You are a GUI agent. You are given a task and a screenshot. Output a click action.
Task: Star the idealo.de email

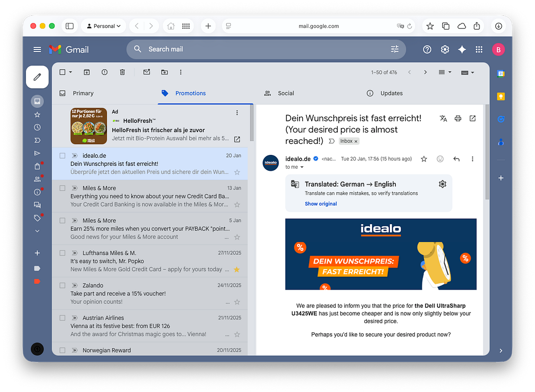click(423, 159)
